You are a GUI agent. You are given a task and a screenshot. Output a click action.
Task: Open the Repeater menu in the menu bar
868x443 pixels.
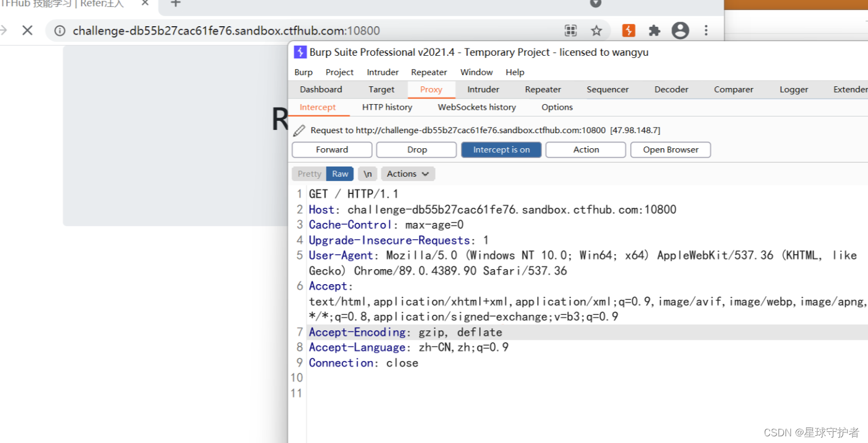point(428,72)
